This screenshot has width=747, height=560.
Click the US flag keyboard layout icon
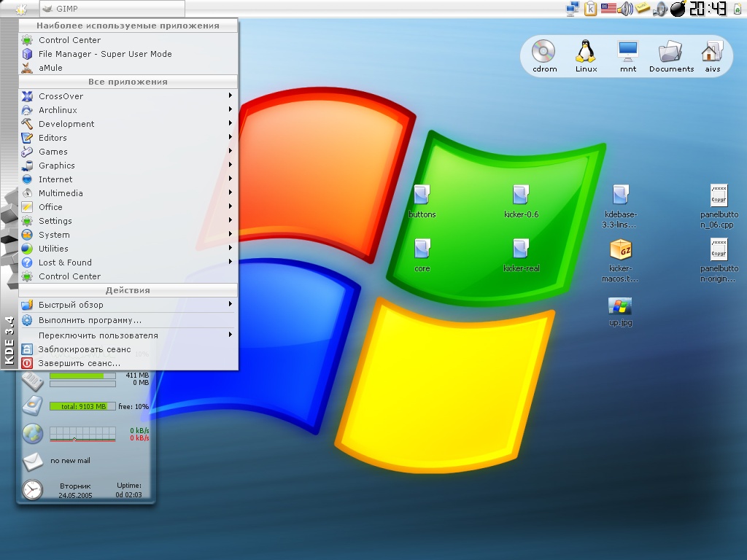pos(608,8)
